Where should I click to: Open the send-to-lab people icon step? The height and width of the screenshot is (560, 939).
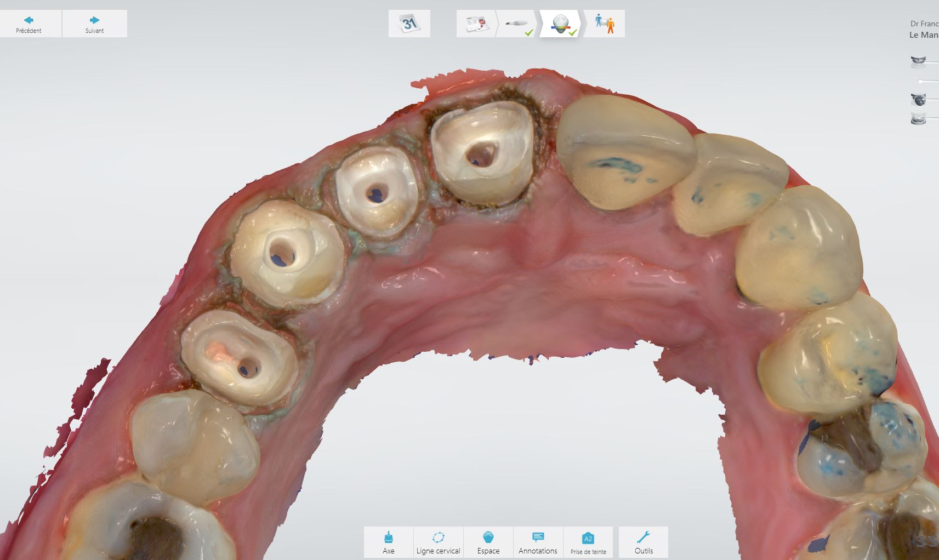(605, 24)
